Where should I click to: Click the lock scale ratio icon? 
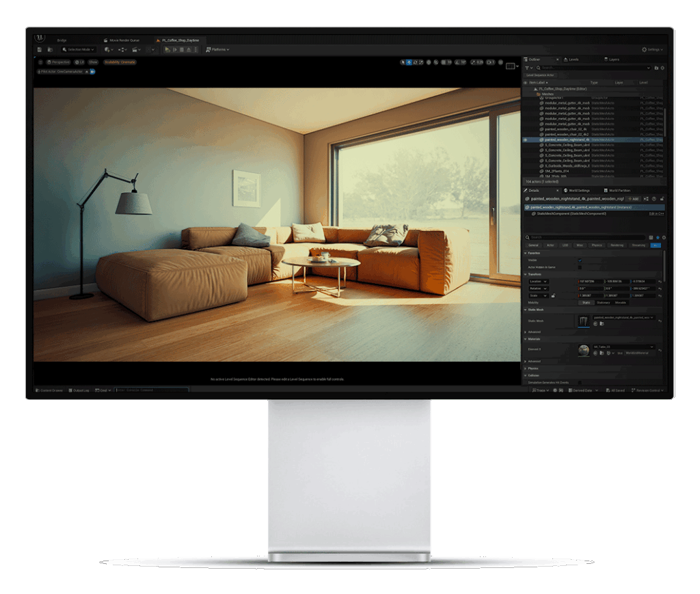(553, 295)
